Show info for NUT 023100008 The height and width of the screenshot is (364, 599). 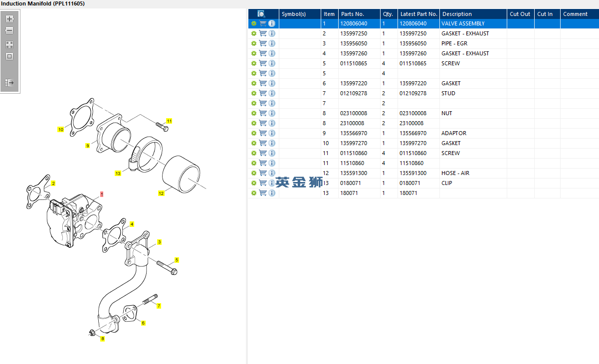(x=272, y=113)
